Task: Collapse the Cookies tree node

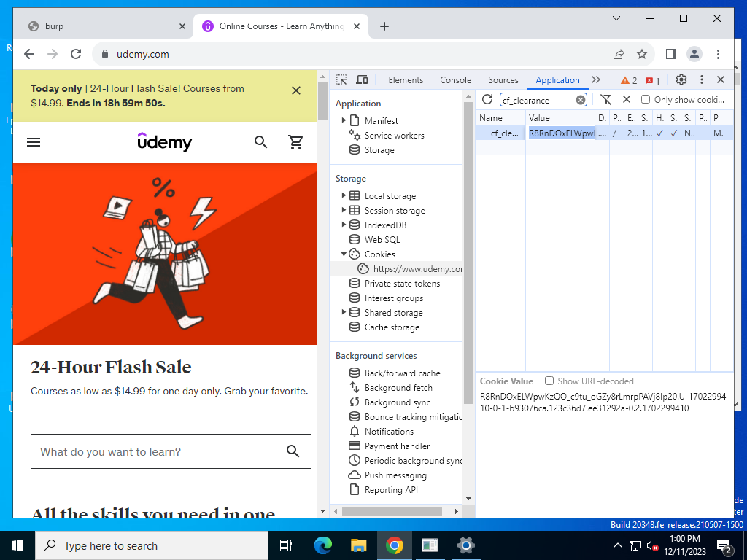Action: point(344,254)
